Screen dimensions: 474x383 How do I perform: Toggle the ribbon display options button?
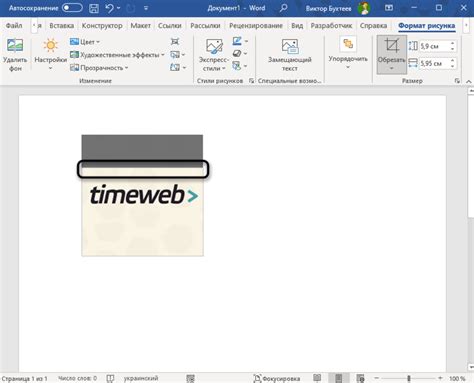coord(389,8)
